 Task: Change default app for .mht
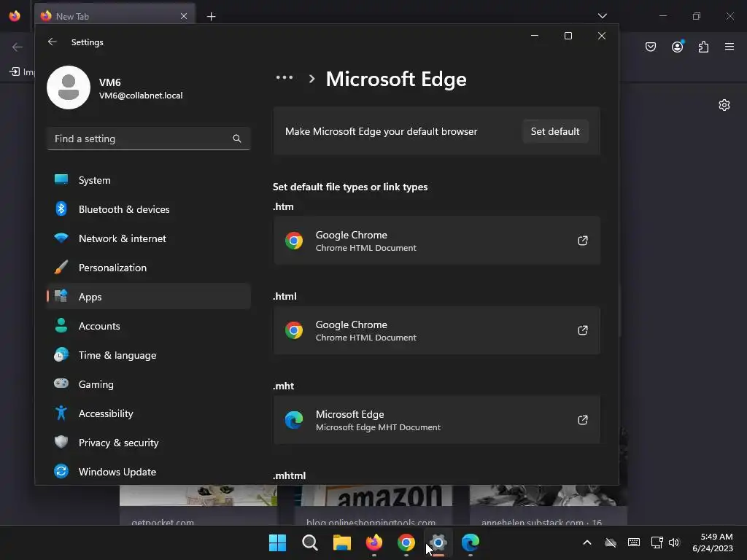tap(436, 420)
